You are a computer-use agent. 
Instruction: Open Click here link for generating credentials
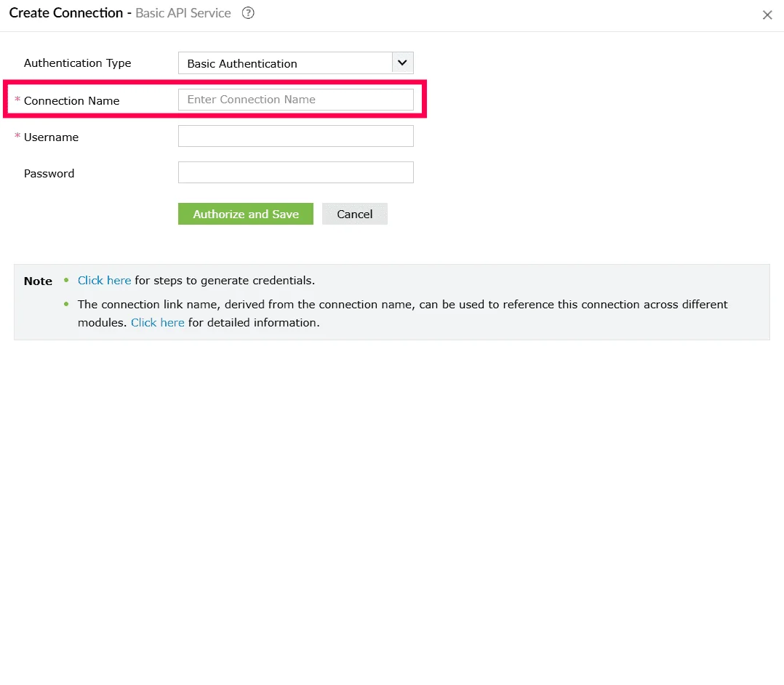104,281
